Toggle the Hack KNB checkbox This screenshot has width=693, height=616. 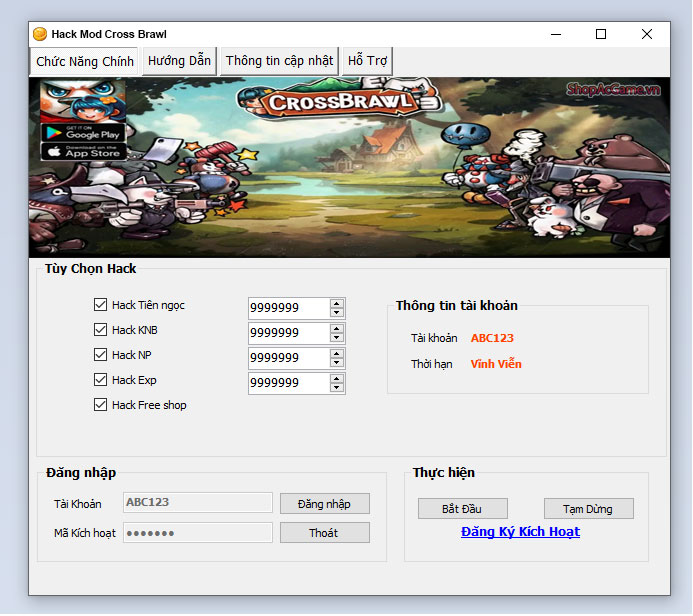tap(100, 330)
